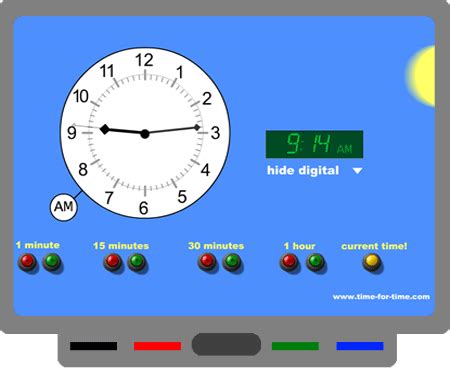The height and width of the screenshot is (370, 450).
Task: Click the yellow sun in the sky
Action: pyautogui.click(x=421, y=76)
